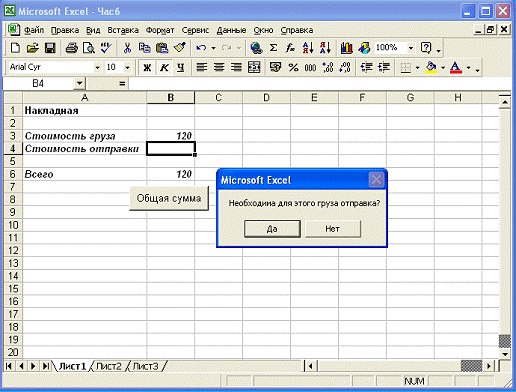Undo the last action arrow

(201, 48)
